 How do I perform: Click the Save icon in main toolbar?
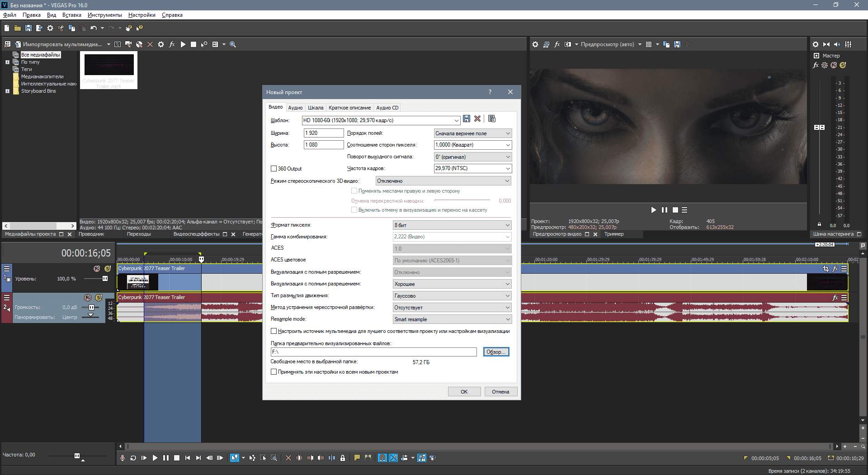(28, 28)
